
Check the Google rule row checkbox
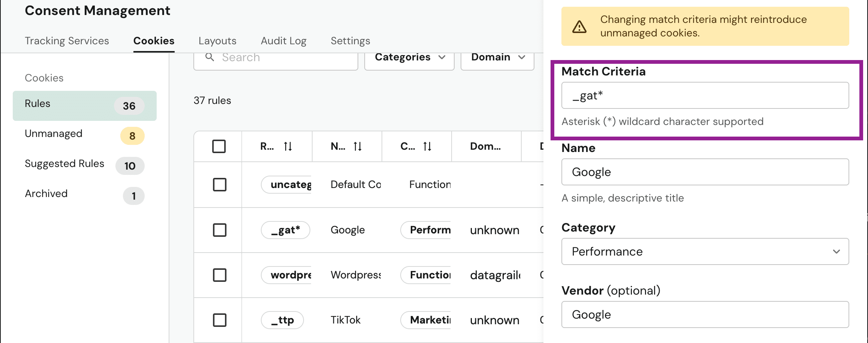220,230
